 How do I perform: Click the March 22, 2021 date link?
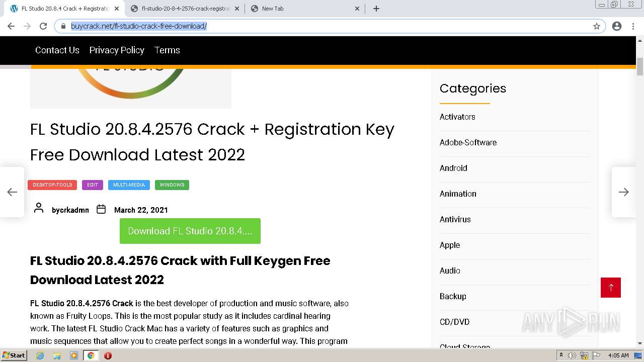pos(141,210)
